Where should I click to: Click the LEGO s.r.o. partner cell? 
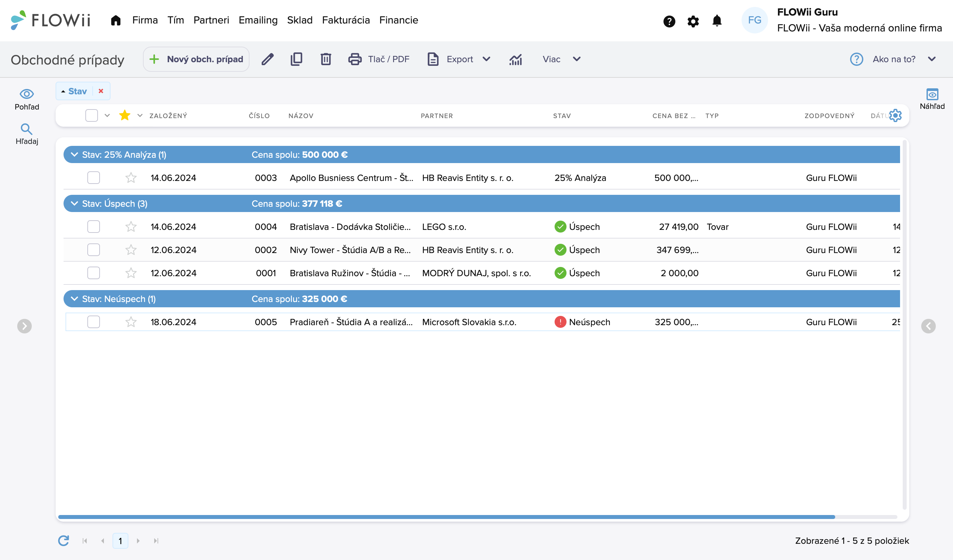(x=444, y=227)
